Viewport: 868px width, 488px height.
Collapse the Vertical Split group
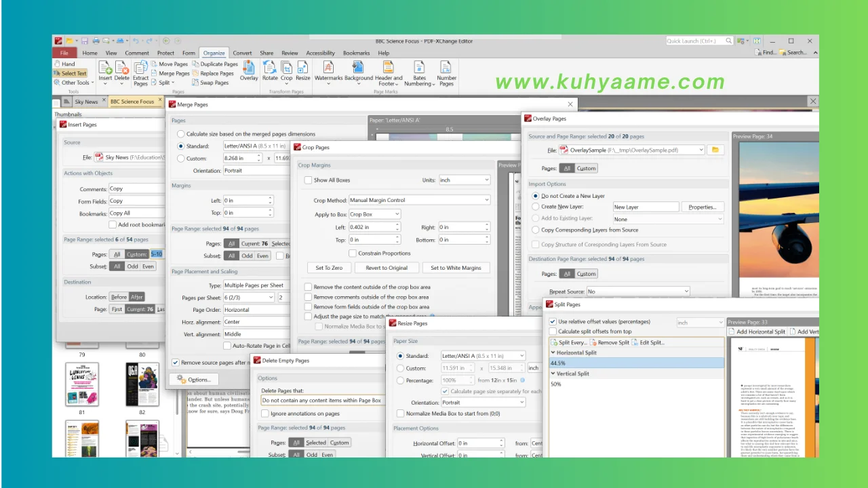click(x=553, y=374)
